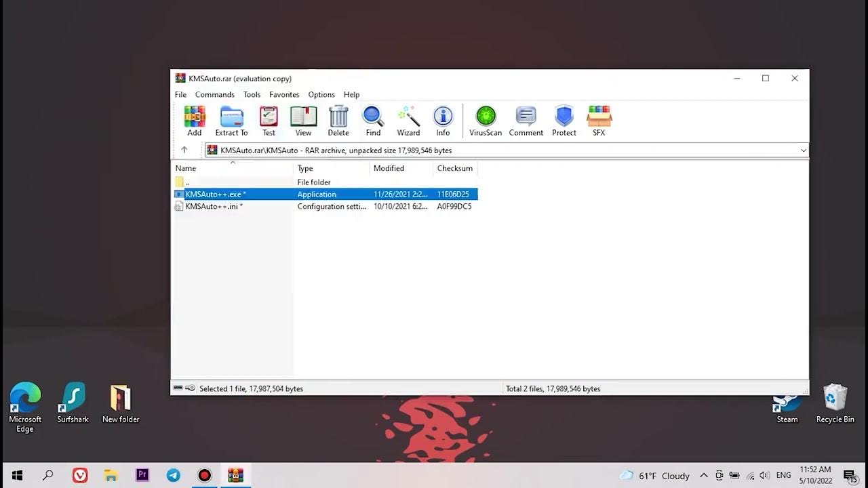Screen dimensions: 868x488
Task: Sort by Type column header
Action: (x=332, y=168)
